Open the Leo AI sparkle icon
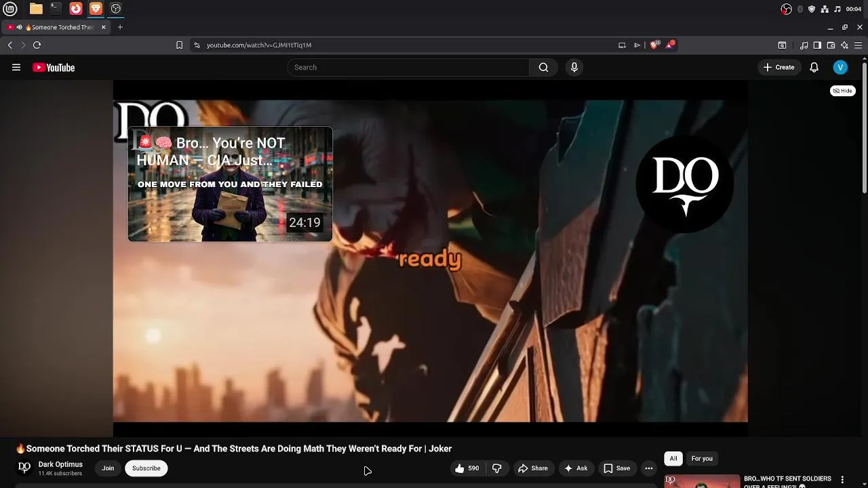This screenshot has height=488, width=868. coord(844,45)
